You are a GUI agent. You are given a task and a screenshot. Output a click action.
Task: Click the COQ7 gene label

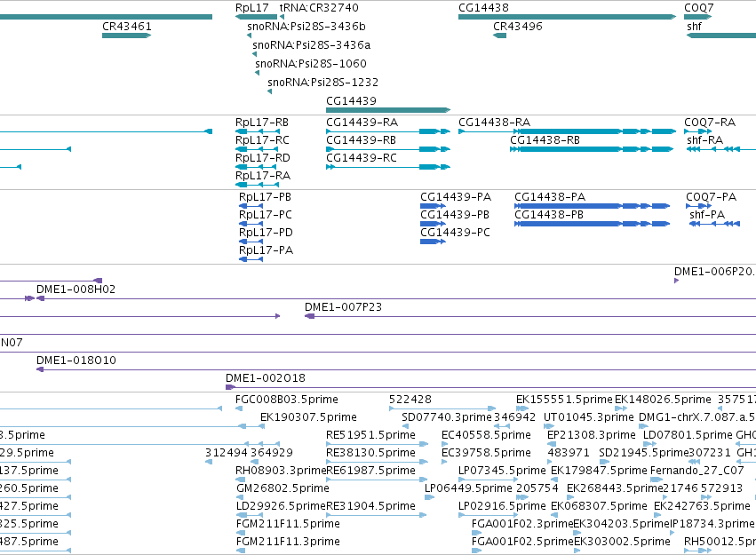(698, 8)
